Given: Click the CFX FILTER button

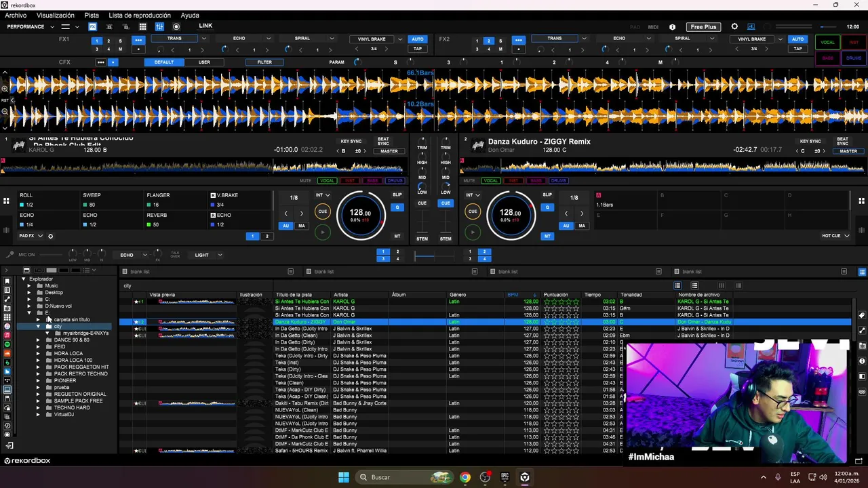Looking at the screenshot, I should click(264, 62).
